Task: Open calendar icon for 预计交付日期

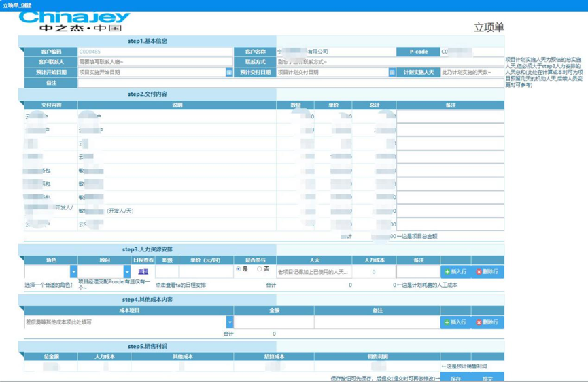Action: (x=392, y=72)
